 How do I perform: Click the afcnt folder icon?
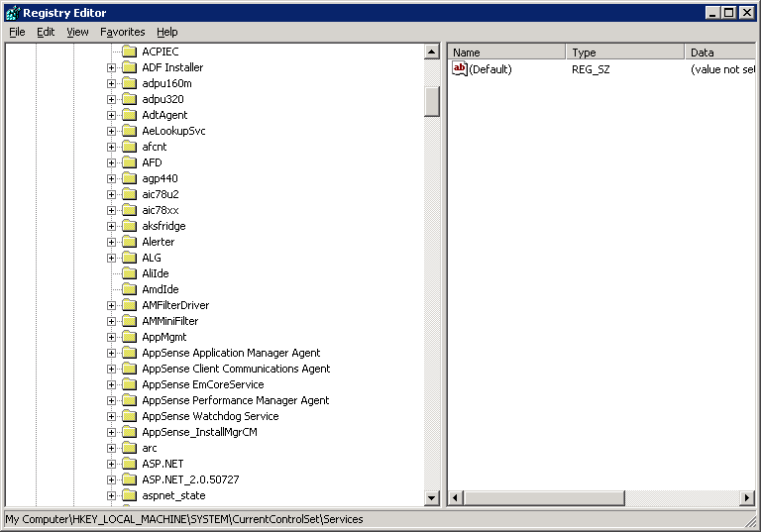129,147
